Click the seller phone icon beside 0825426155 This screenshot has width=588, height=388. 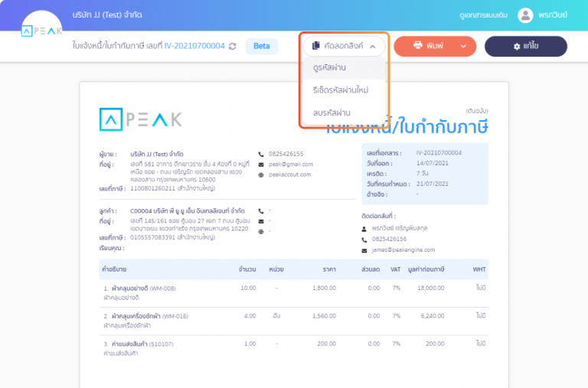coord(261,154)
